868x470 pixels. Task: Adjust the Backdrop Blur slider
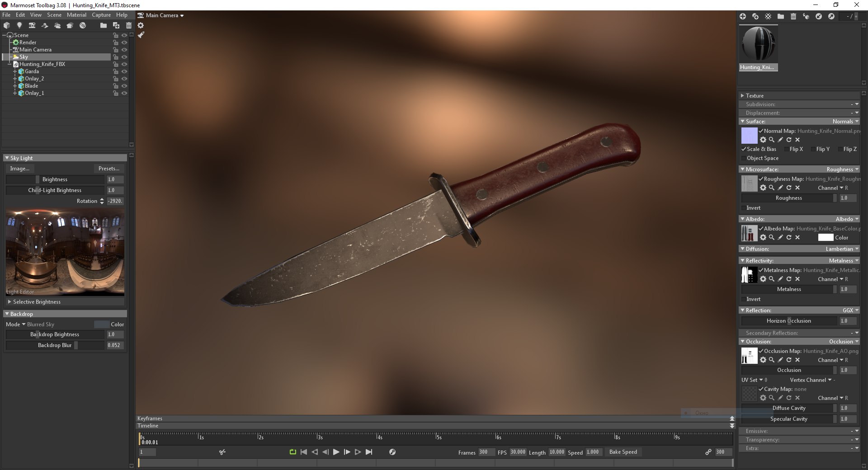55,345
